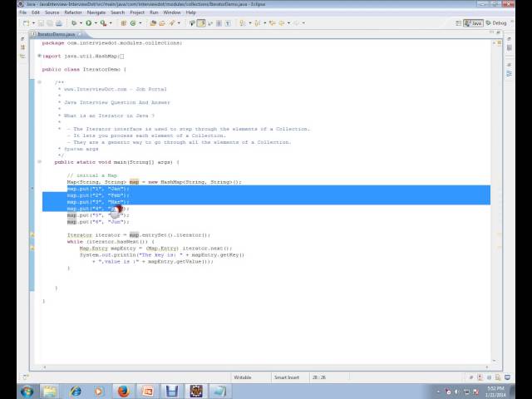Screen dimensions: 532x399
Task: Open the Next Annotation dropdown arrow
Action: pyautogui.click(x=250, y=23)
